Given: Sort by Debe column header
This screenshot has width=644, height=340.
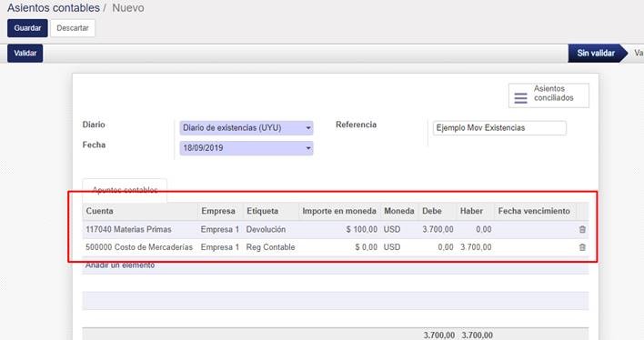Looking at the screenshot, I should tap(432, 211).
